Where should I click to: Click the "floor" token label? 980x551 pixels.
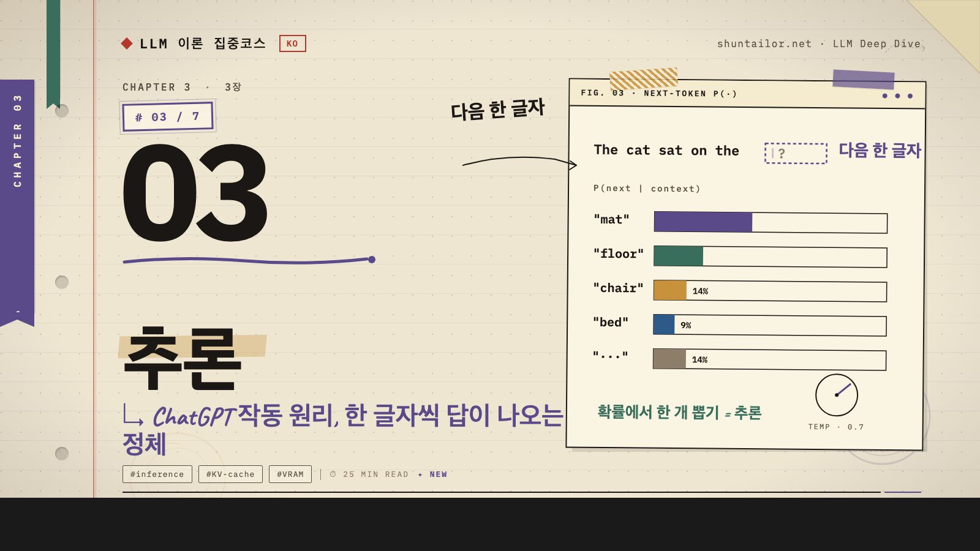619,253
